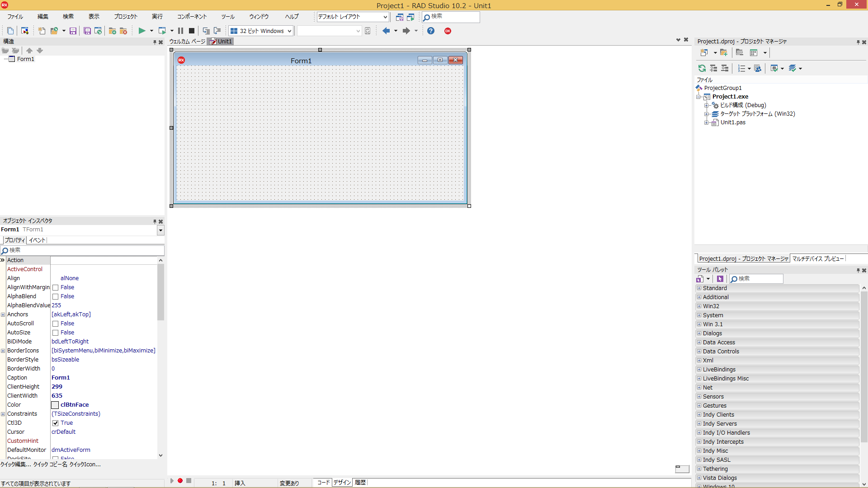
Task: Open help via the question mark icon
Action: point(430,31)
